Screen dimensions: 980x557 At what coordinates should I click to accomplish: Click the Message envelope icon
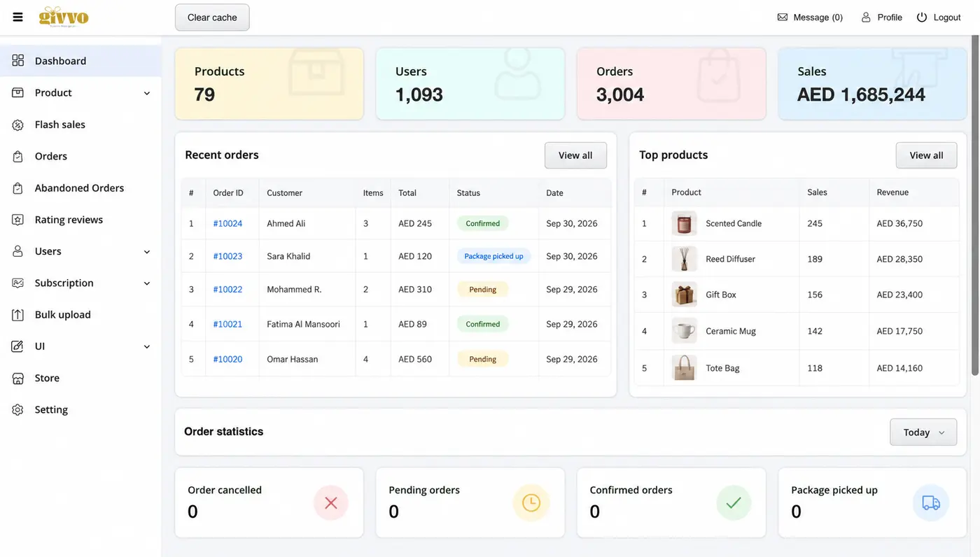(783, 17)
